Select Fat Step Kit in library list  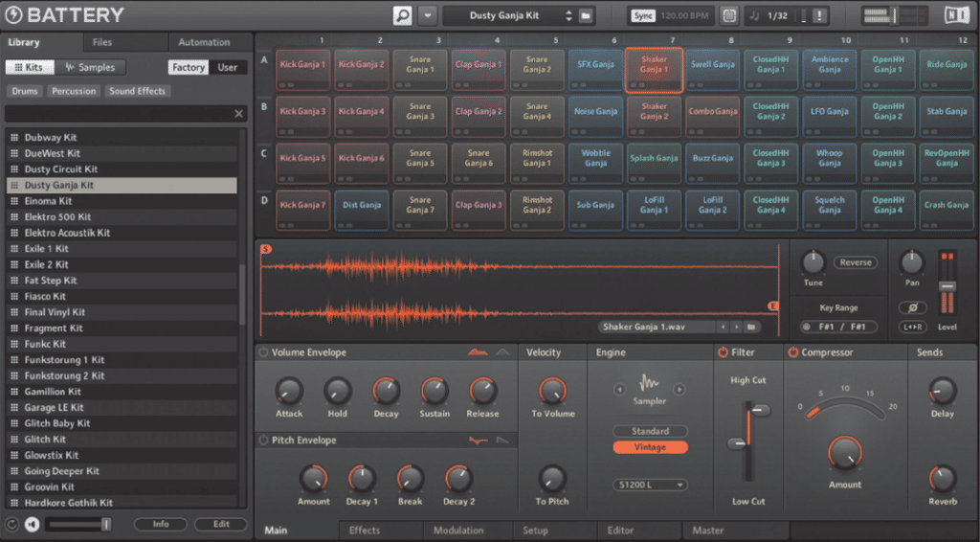coord(122,280)
